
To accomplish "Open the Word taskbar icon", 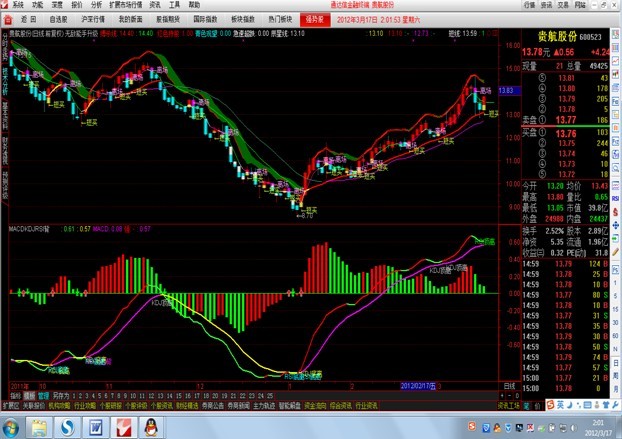I will [x=96, y=428].
